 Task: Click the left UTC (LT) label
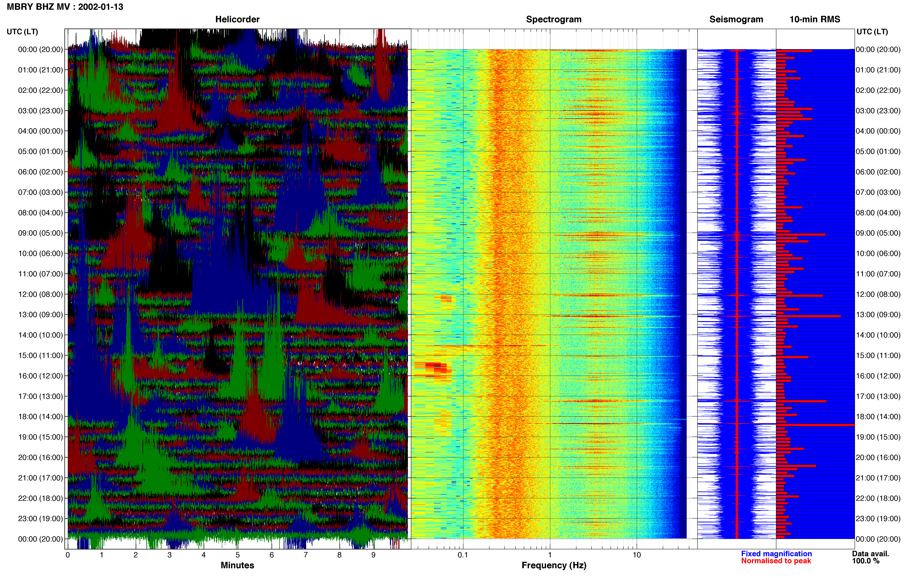tap(22, 32)
